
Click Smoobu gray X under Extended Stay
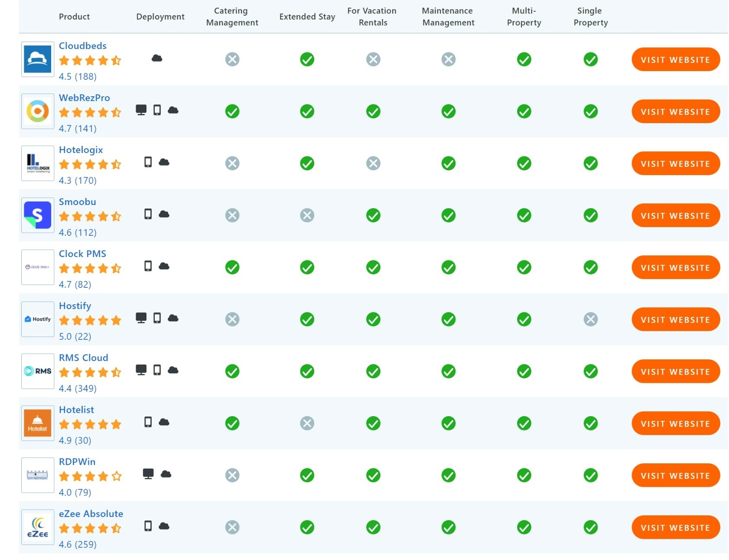[307, 215]
